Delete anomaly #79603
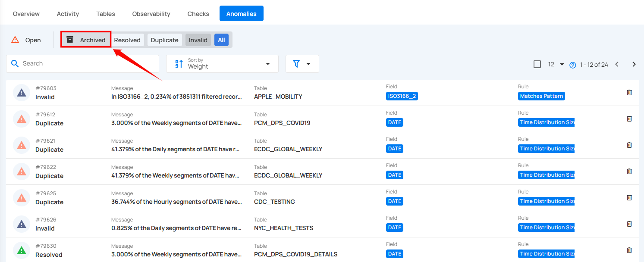This screenshot has width=644, height=262. coord(629,92)
